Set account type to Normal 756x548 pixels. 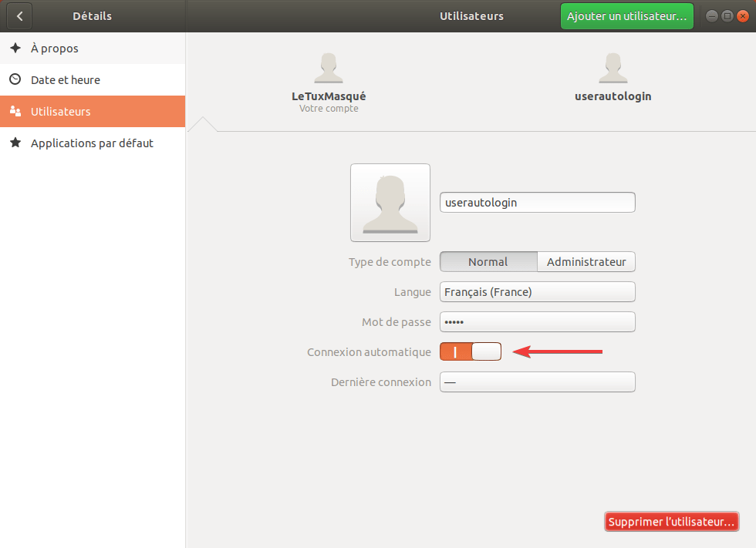click(x=488, y=262)
